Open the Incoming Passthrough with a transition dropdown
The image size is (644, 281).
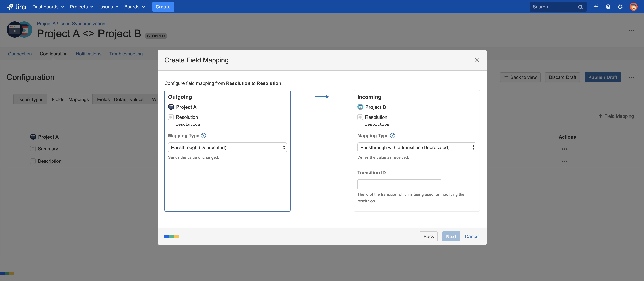(416, 148)
